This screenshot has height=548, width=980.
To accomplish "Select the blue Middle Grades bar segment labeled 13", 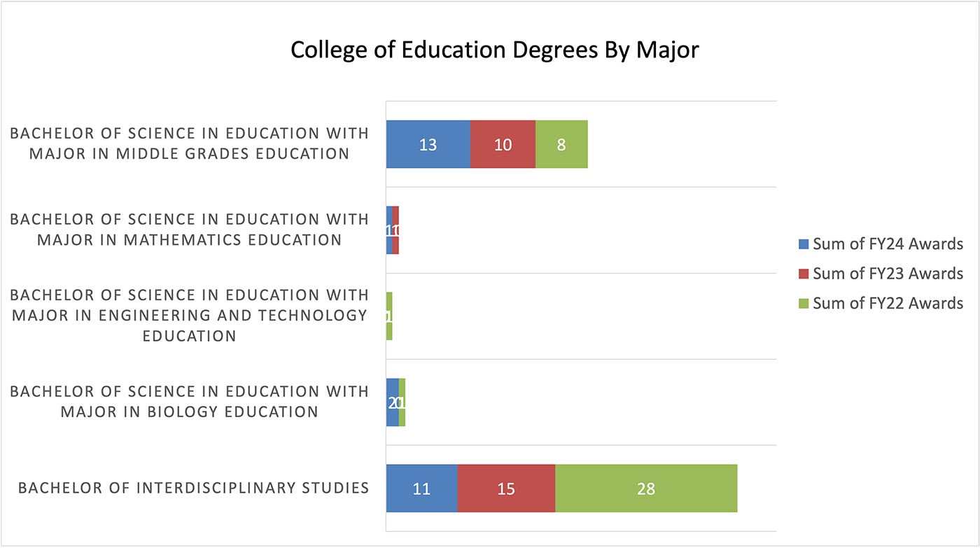I will pyautogui.click(x=428, y=144).
